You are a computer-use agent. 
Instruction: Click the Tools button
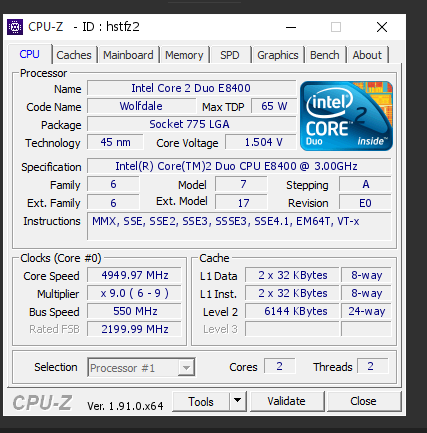201,401
